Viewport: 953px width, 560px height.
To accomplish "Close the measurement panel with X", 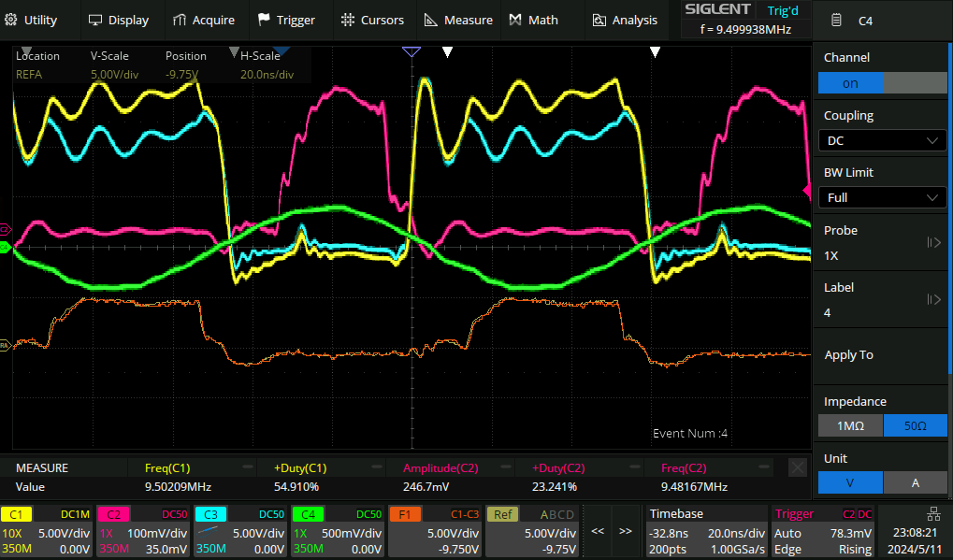I will (x=797, y=467).
